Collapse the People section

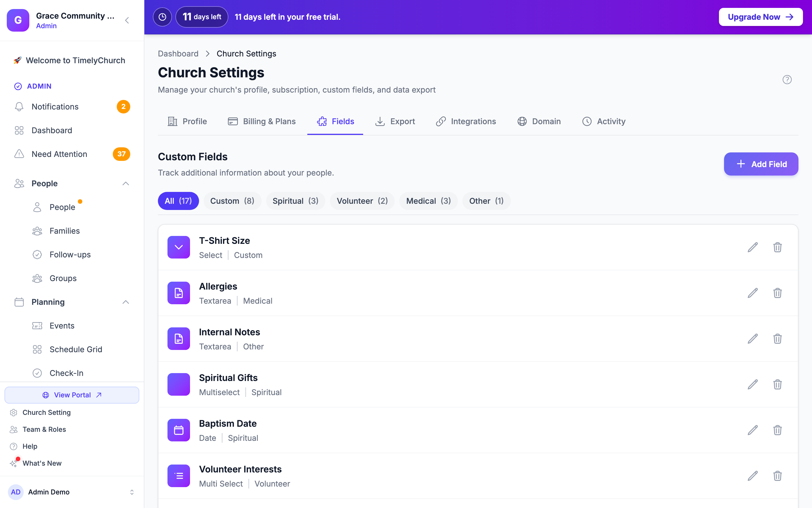coord(125,183)
